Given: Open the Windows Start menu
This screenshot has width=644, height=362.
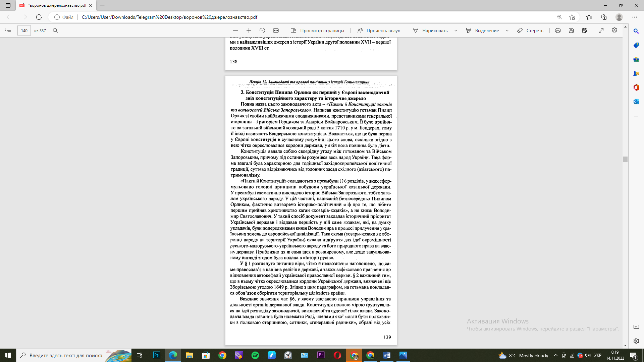Looking at the screenshot, I should point(8,355).
